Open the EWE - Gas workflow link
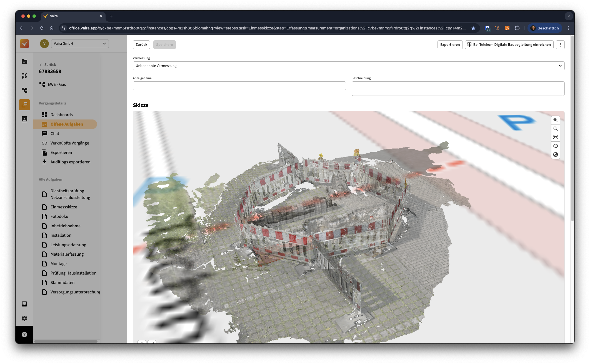The image size is (590, 364). coord(53,84)
